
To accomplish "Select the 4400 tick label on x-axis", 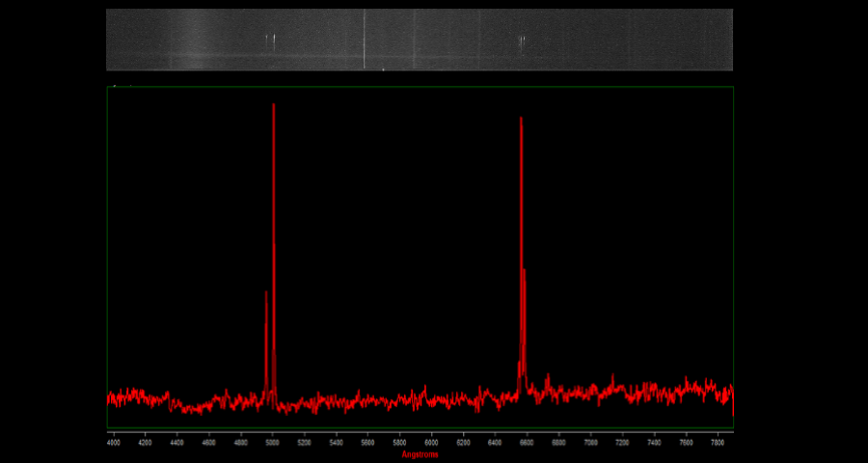I will coord(176,443).
